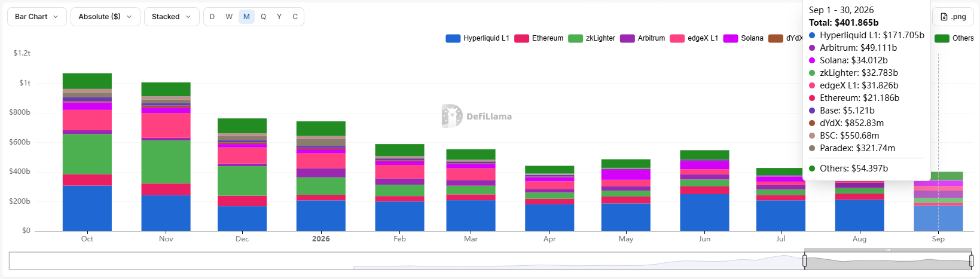This screenshot has width=980, height=279.
Task: Click the Oct stacked bar
Action: point(87,152)
